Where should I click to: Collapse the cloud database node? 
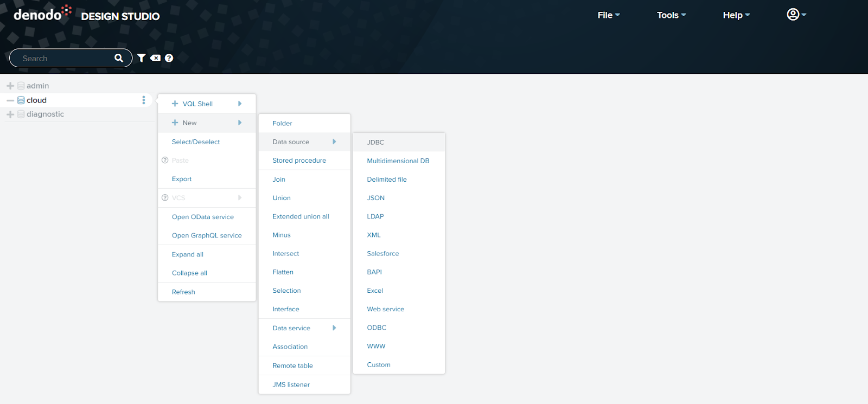click(x=10, y=100)
